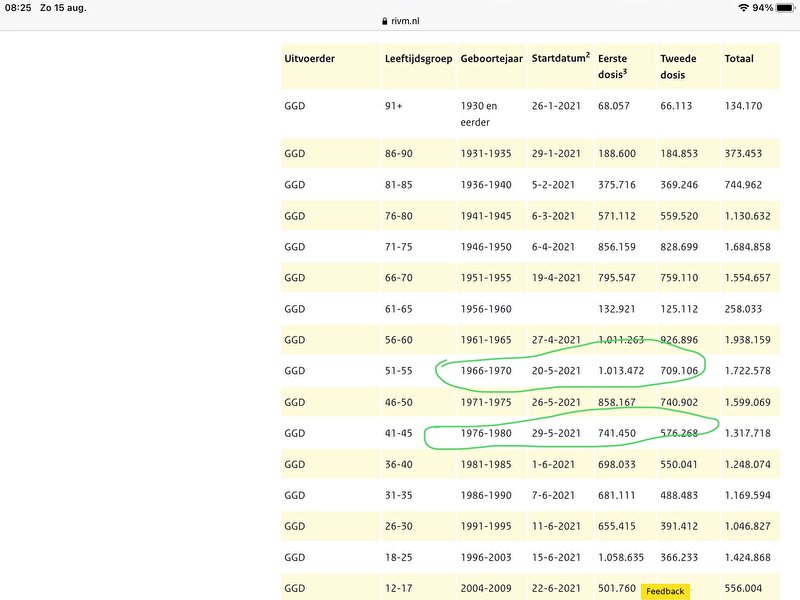Click start date 5-2-2021
The height and width of the screenshot is (600, 800).
tap(553, 185)
